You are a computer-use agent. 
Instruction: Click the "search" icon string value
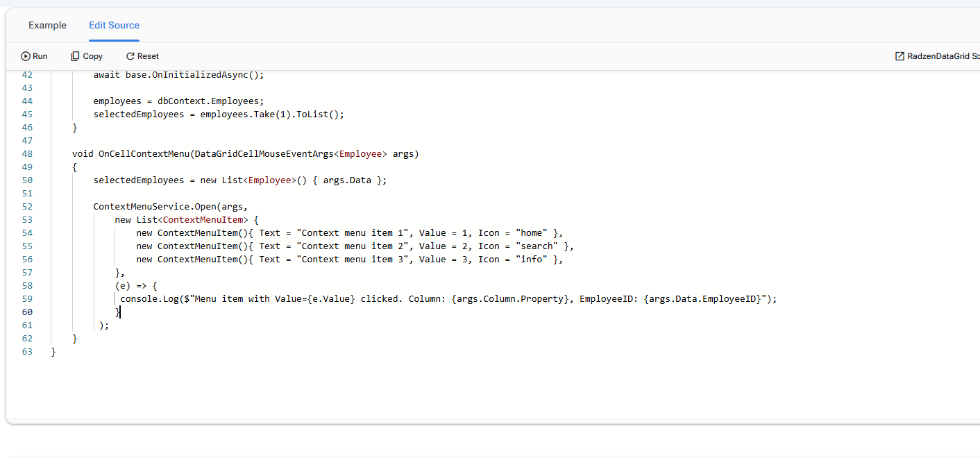click(537, 246)
